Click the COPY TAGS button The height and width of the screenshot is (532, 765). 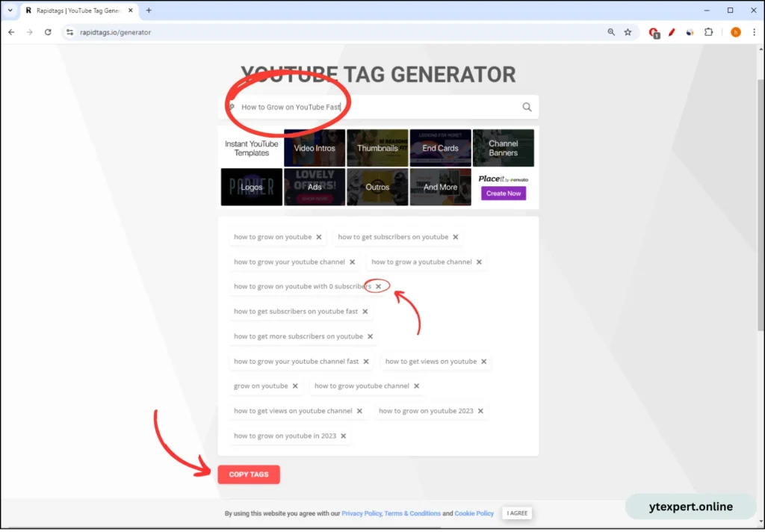click(x=248, y=474)
